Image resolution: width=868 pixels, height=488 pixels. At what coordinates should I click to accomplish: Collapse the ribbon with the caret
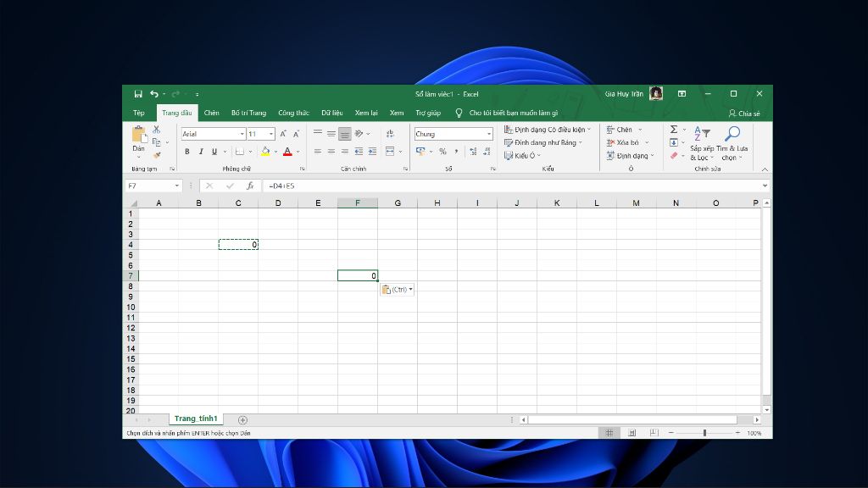pyautogui.click(x=765, y=169)
